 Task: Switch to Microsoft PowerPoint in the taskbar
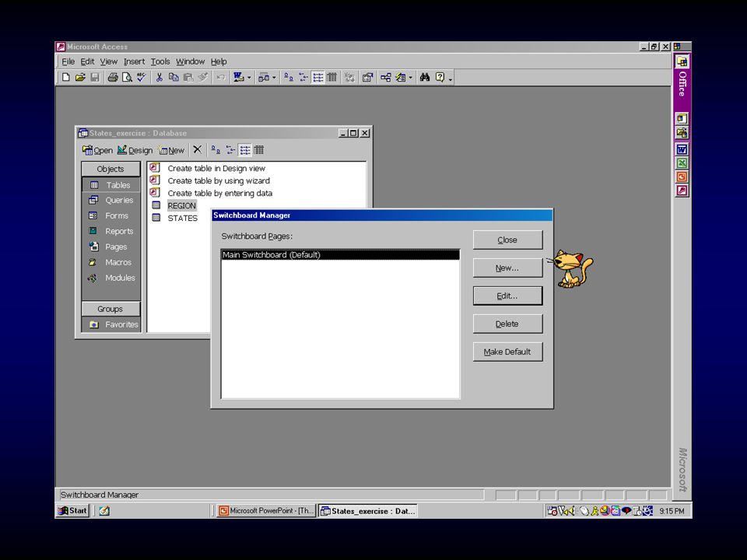pos(266,511)
